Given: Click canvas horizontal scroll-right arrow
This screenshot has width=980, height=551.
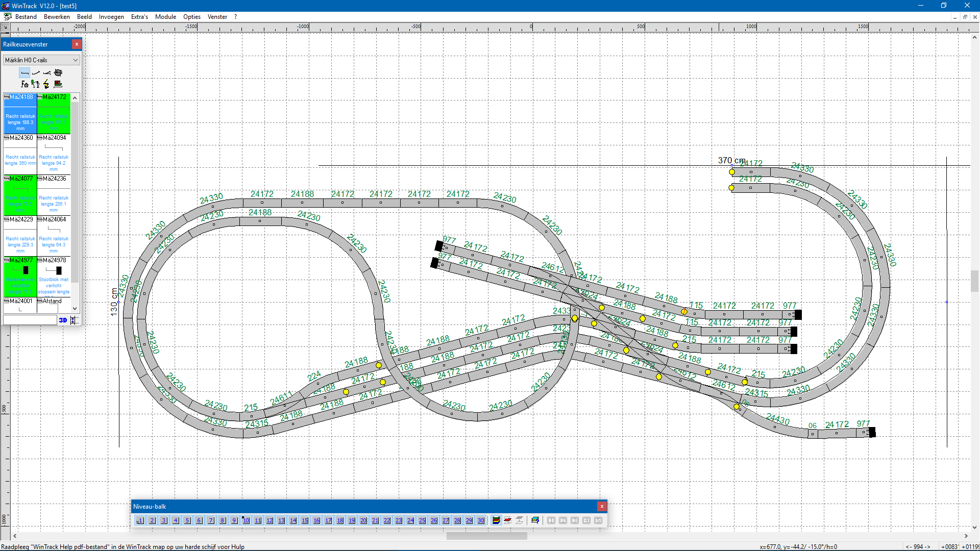Looking at the screenshot, I should [966, 536].
